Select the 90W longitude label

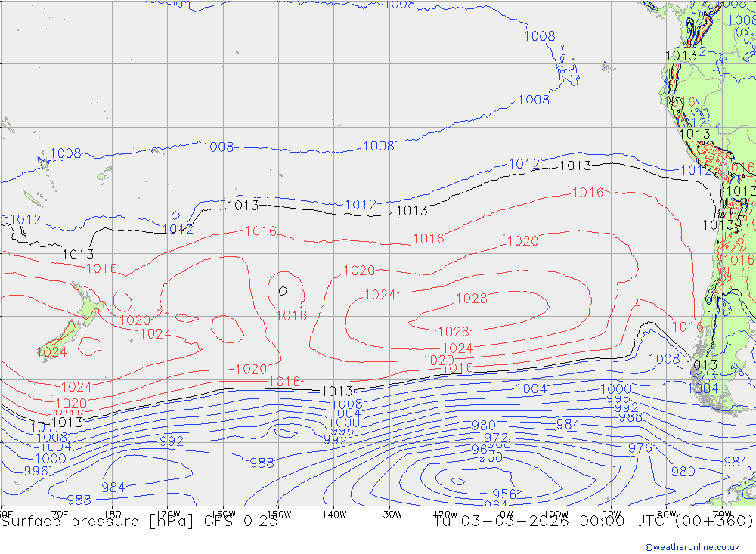point(612,515)
